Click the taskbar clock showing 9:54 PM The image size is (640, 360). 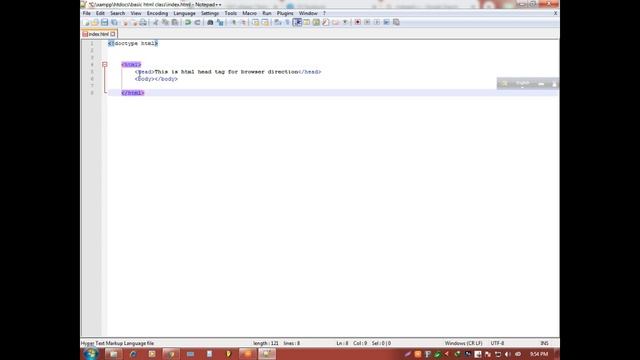coord(539,354)
